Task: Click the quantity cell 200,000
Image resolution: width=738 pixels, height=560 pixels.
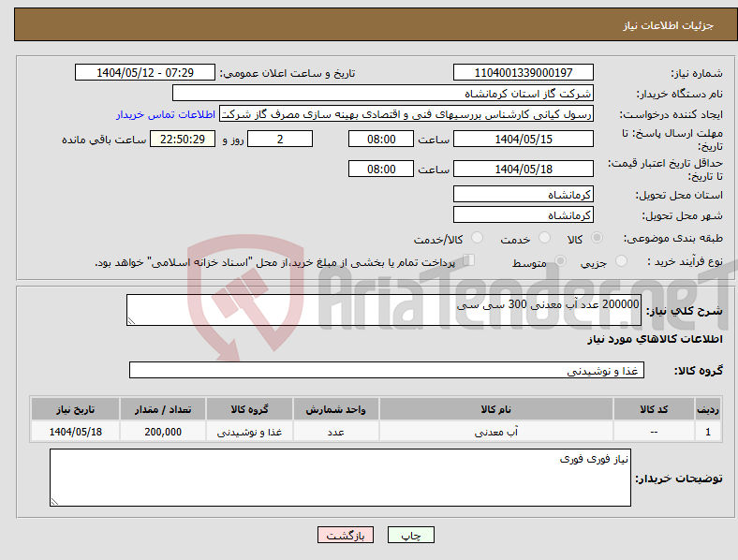Action: pyautogui.click(x=163, y=432)
